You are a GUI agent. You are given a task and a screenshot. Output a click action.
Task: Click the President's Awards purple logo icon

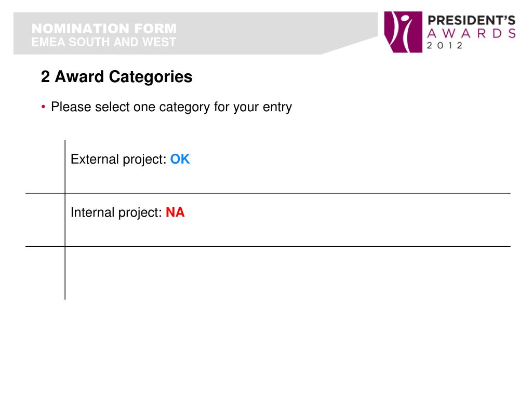(403, 32)
